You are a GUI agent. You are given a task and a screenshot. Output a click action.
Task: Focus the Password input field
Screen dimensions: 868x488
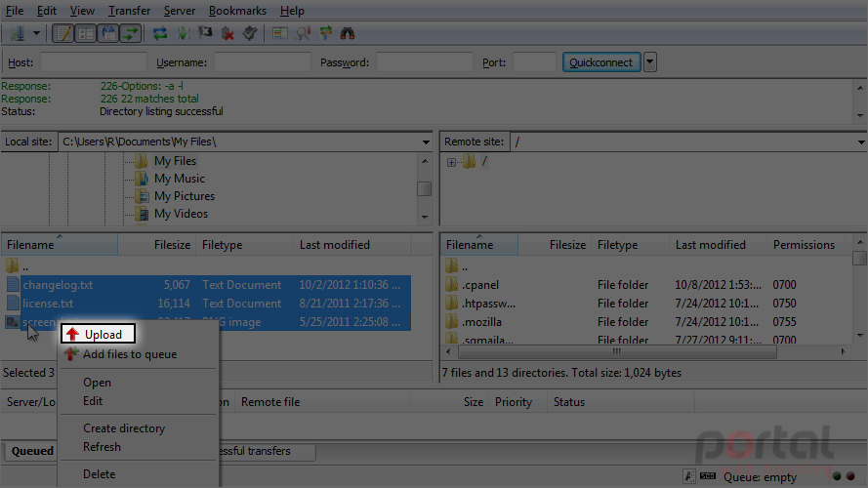[425, 61]
